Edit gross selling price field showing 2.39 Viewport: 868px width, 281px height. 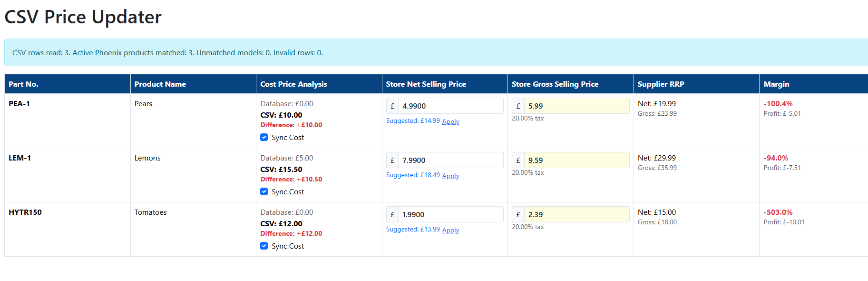(x=576, y=214)
